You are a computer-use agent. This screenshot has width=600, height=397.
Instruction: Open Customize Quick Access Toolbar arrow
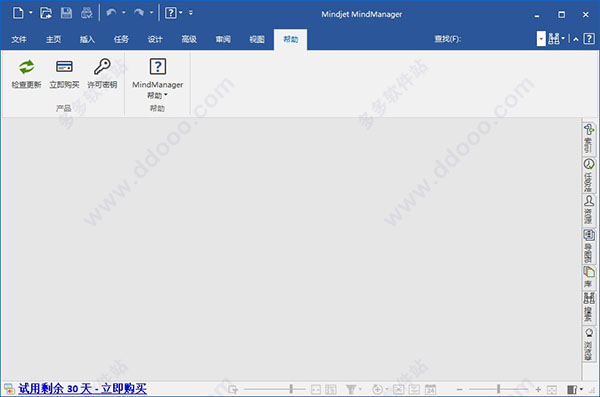point(191,13)
